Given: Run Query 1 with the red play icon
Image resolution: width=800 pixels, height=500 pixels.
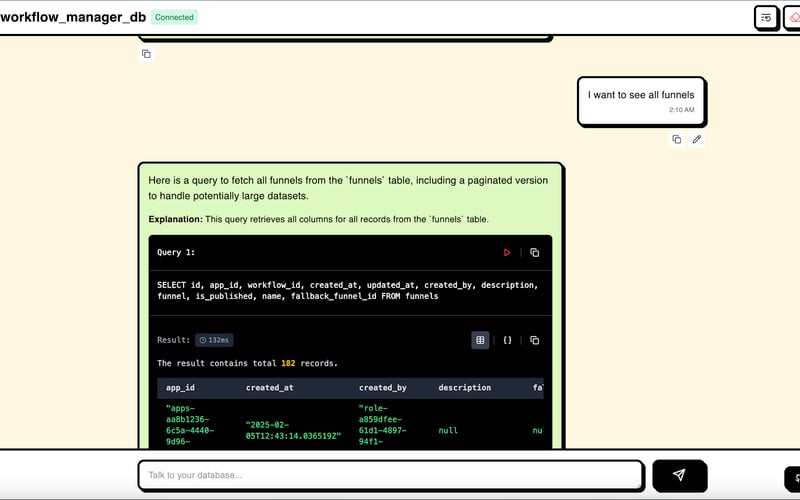Looking at the screenshot, I should pyautogui.click(x=507, y=253).
